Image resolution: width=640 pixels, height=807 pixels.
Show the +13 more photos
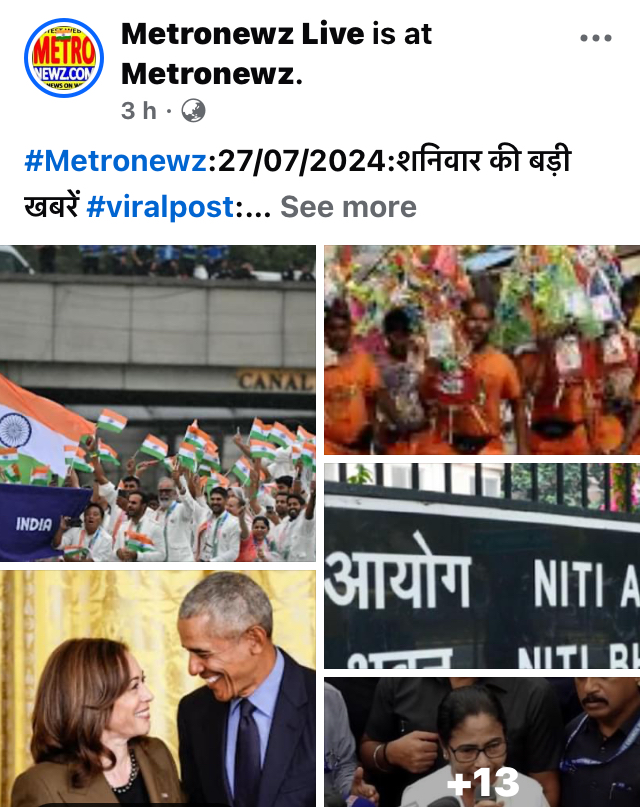[482, 742]
